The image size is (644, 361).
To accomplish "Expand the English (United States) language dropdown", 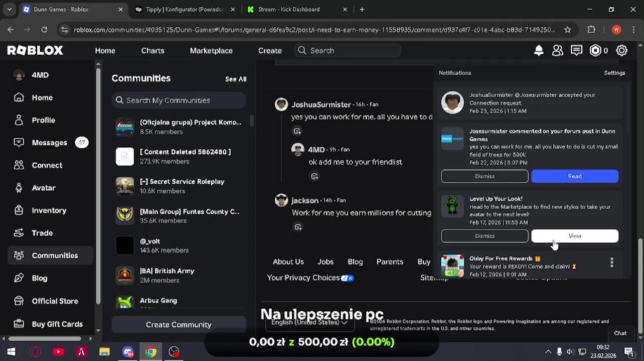I will 309,322.
